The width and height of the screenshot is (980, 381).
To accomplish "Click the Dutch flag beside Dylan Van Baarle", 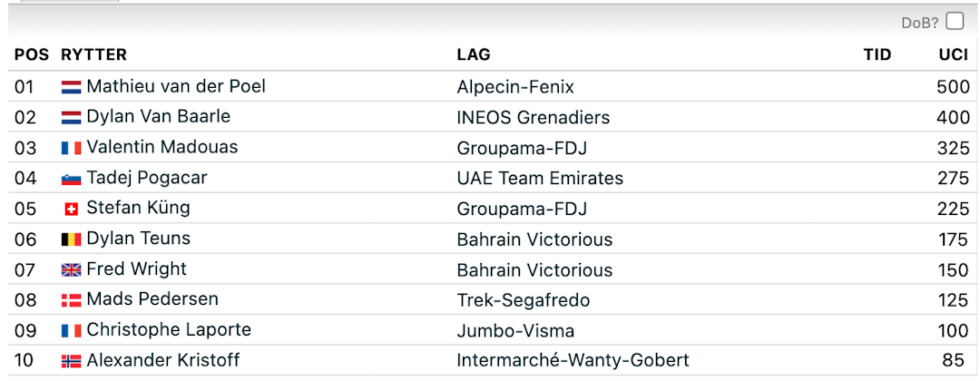I will pos(71,117).
